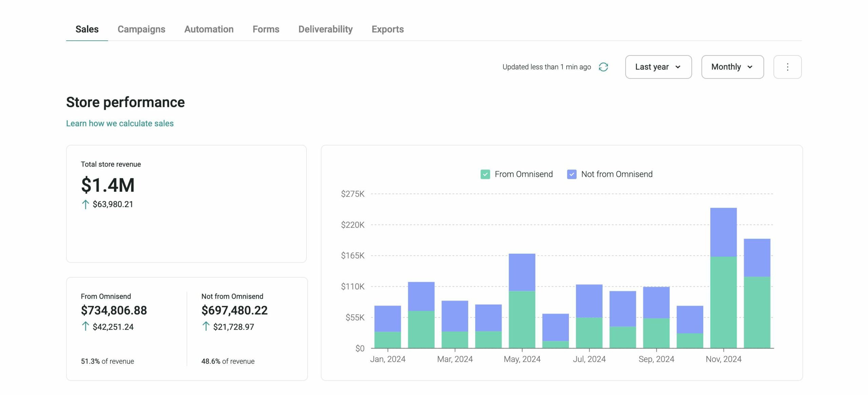Click the 51.3% of revenue text
The height and width of the screenshot is (395, 868).
click(107, 361)
